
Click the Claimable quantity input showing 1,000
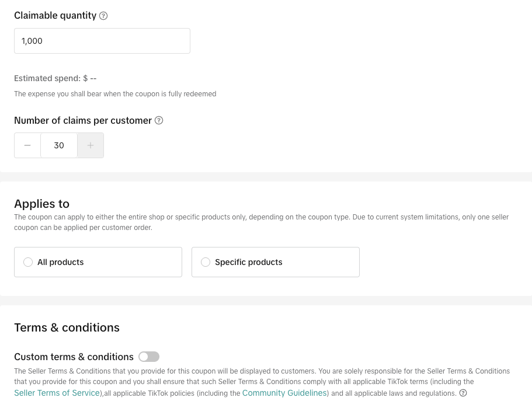point(102,41)
